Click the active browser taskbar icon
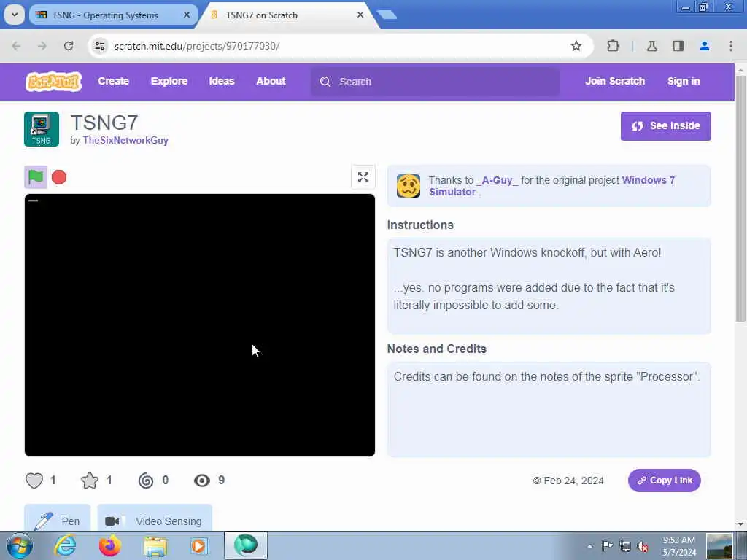747x560 pixels. (245, 545)
